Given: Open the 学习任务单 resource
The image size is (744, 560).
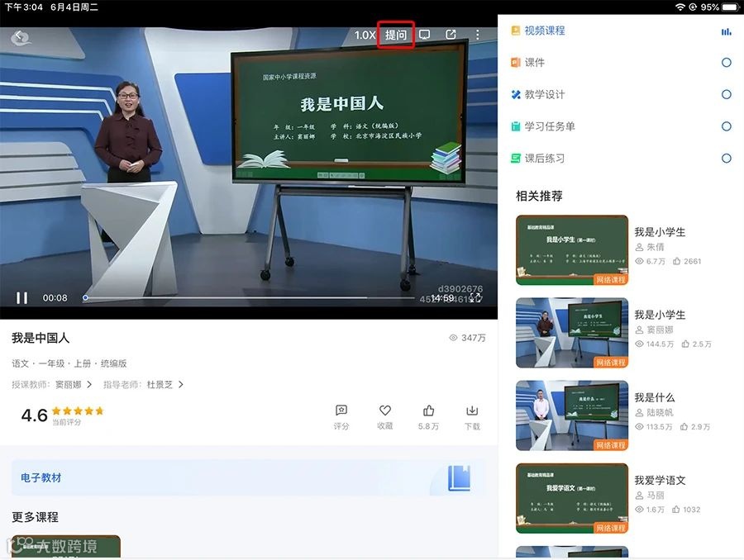Looking at the screenshot, I should [x=550, y=126].
